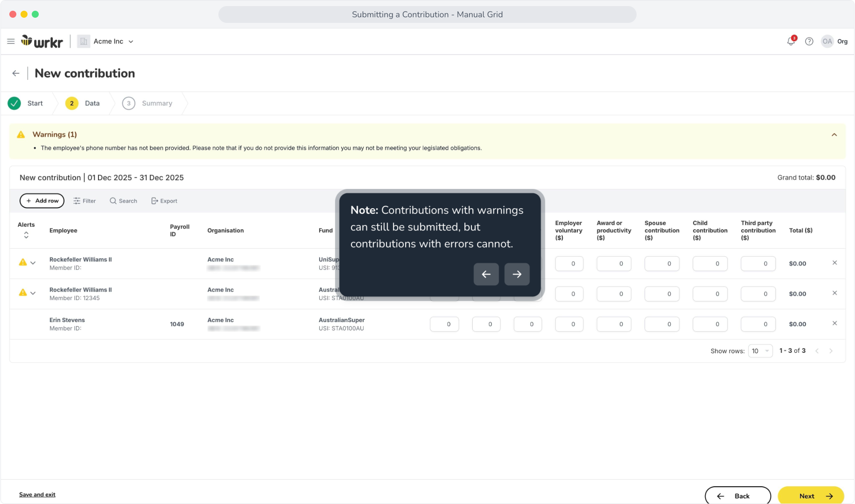Delete the first Rockefeller Williams II row
Screen dimensions: 855x504
(x=835, y=263)
